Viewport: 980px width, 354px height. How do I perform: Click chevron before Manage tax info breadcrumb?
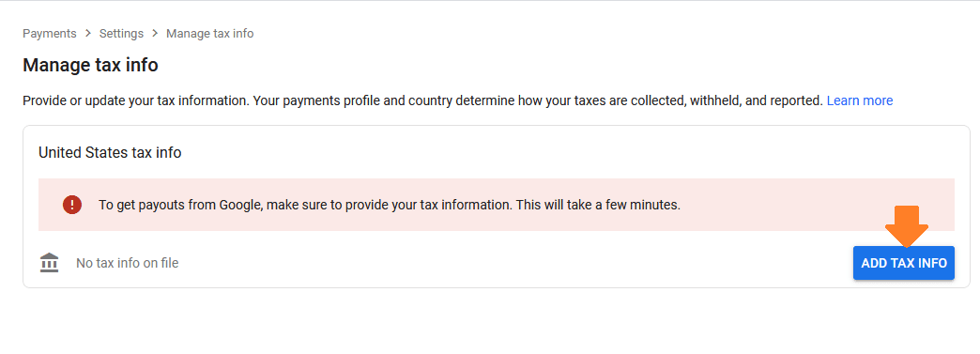pyautogui.click(x=155, y=34)
